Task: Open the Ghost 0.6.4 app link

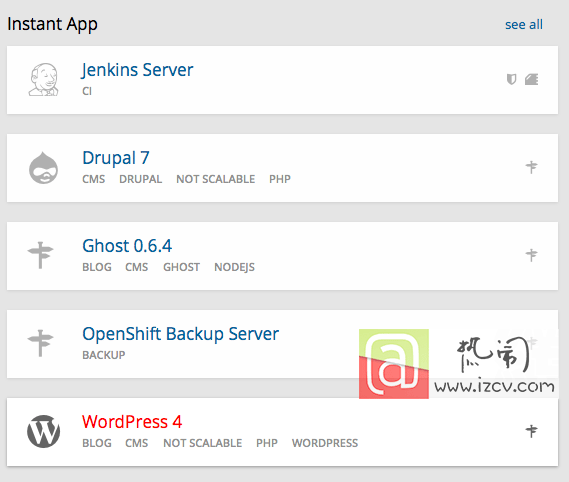Action: pos(127,246)
